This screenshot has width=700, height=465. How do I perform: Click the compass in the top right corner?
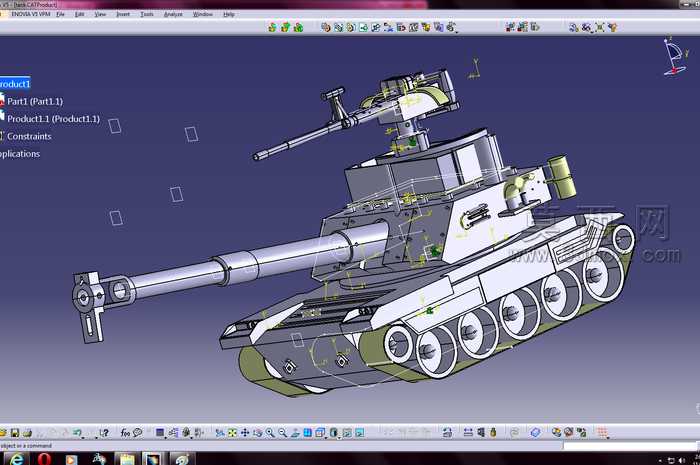pyautogui.click(x=674, y=57)
